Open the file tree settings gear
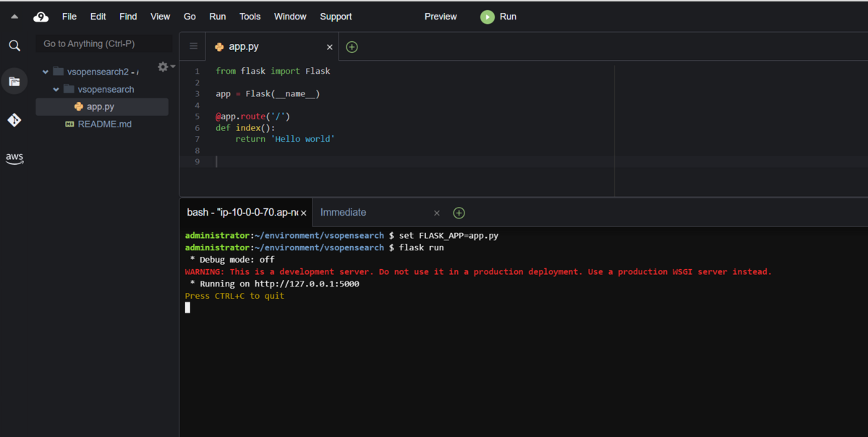Image resolution: width=868 pixels, height=437 pixels. [x=163, y=67]
